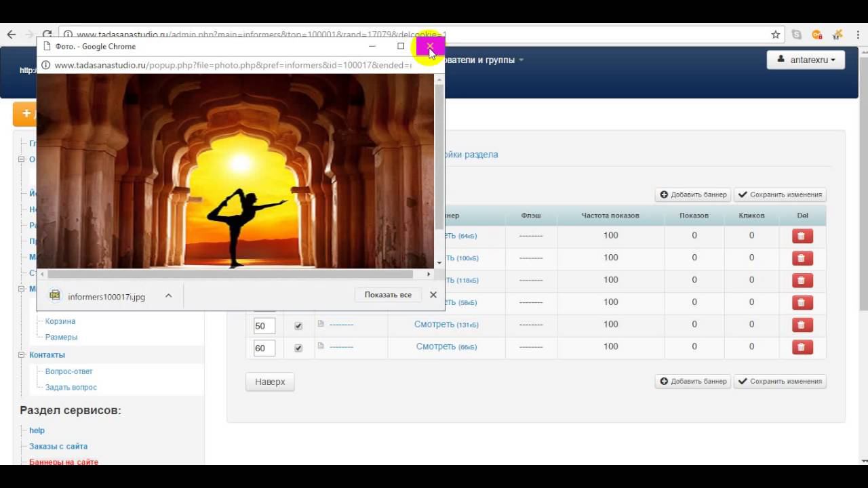Click the bottom Сохранить изменения button

(780, 381)
